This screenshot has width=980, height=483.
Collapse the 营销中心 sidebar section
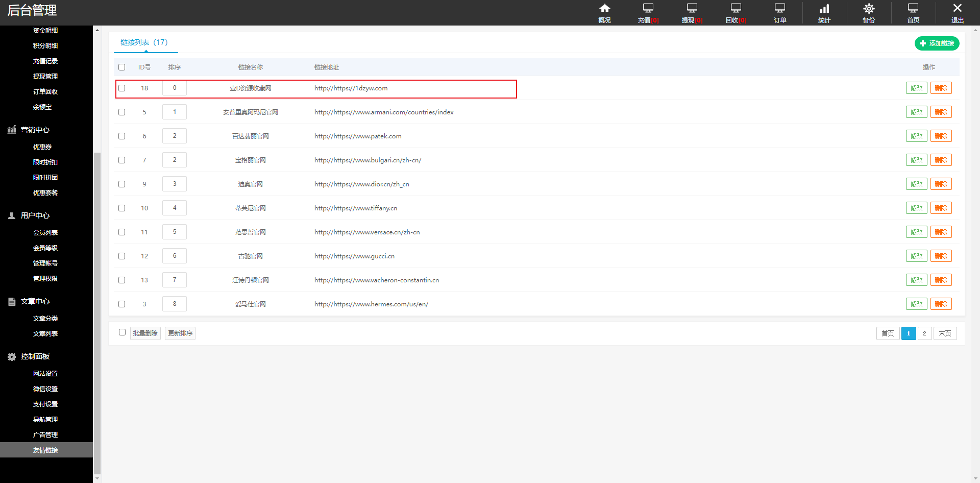coord(35,130)
